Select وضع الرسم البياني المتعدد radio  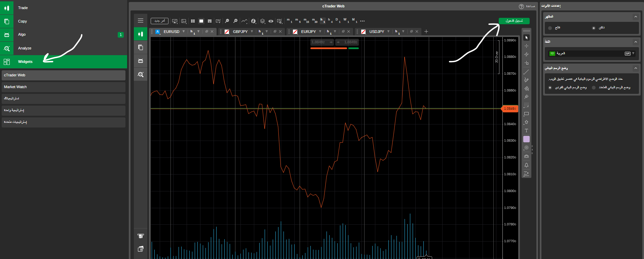tap(594, 88)
